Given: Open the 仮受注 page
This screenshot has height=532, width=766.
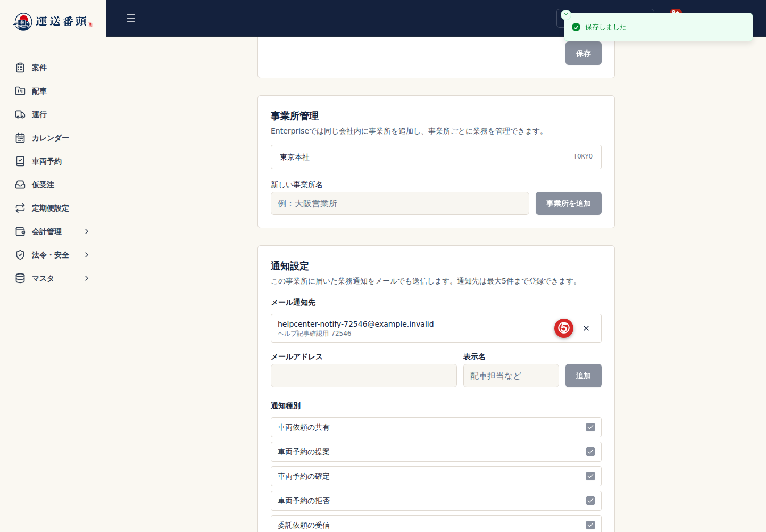Looking at the screenshot, I should pos(53,185).
